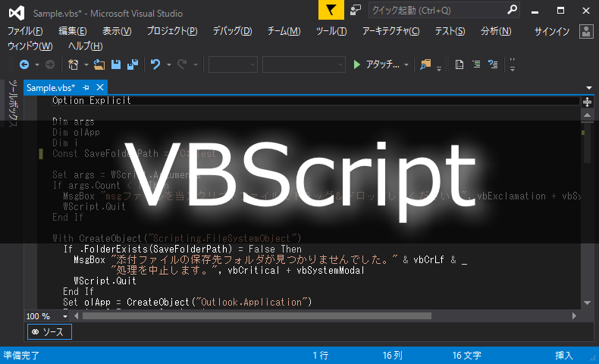Open the Debug menu
Image resolution: width=599 pixels, height=364 pixels.
click(x=232, y=31)
